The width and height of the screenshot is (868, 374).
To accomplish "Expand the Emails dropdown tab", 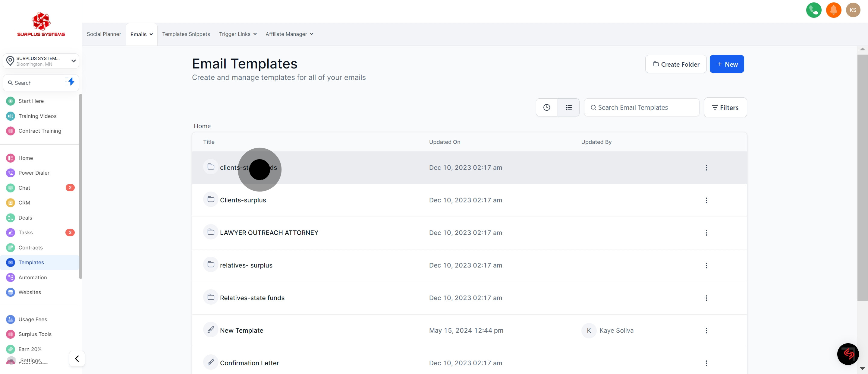I will click(x=142, y=34).
